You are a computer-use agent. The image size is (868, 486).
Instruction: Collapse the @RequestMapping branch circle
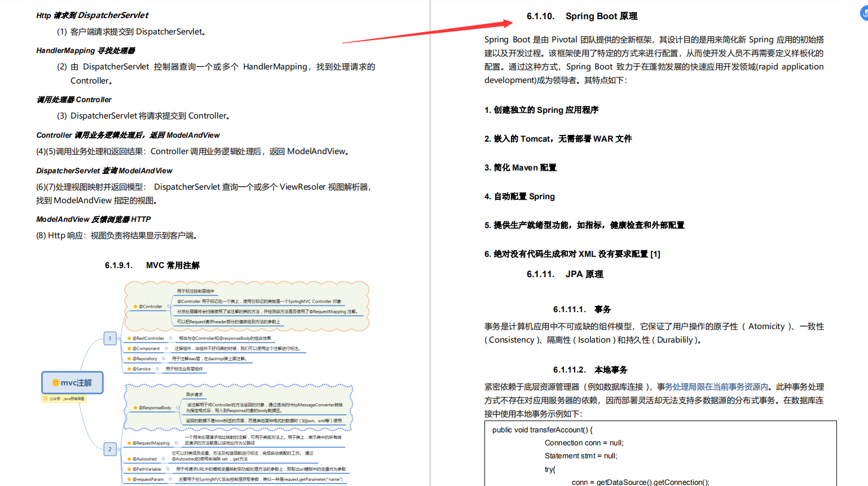pyautogui.click(x=177, y=443)
